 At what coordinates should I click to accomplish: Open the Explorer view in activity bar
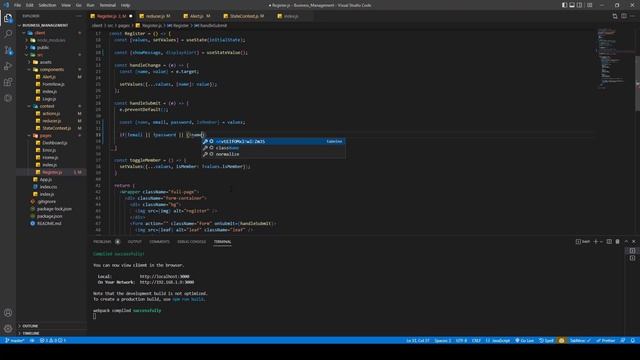tap(8, 18)
